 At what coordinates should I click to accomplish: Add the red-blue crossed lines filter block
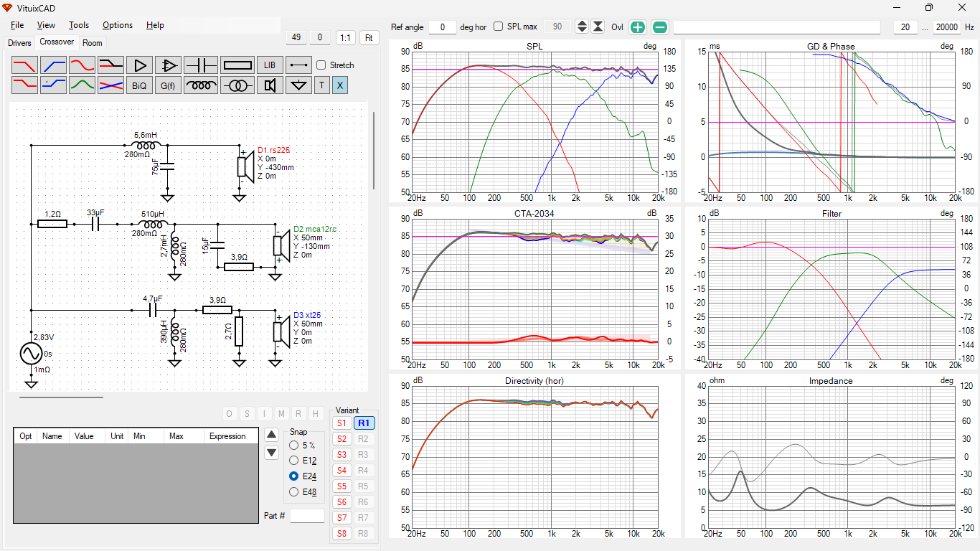[x=110, y=85]
